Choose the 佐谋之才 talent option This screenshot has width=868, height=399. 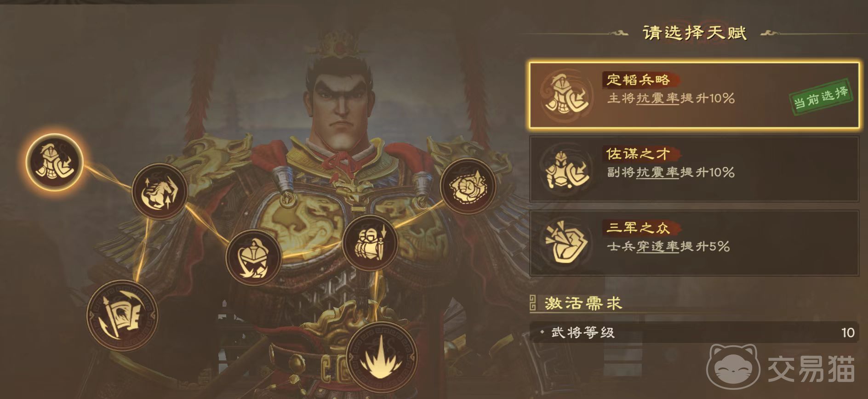coord(694,169)
